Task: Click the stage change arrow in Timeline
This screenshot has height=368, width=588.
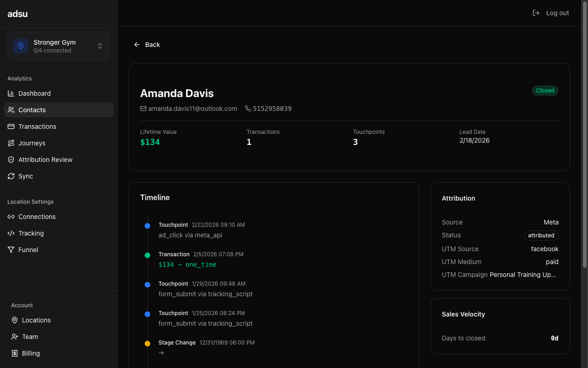Action: 160,352
